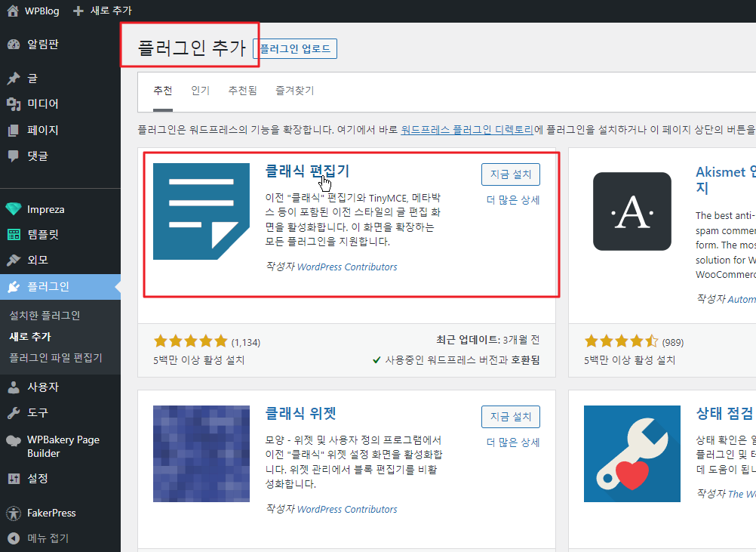This screenshot has height=552, width=756.
Task: Switch to the 즐겨찾기 tab
Action: tap(294, 91)
